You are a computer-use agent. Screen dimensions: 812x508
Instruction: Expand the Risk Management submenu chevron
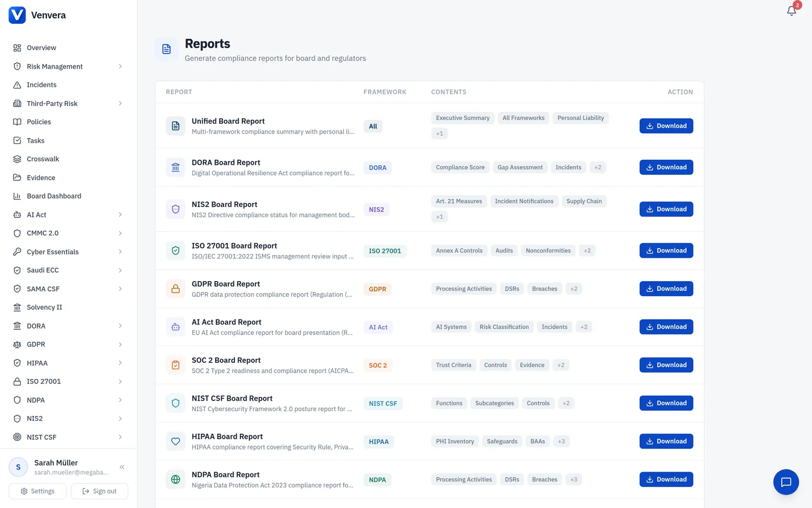coord(120,67)
